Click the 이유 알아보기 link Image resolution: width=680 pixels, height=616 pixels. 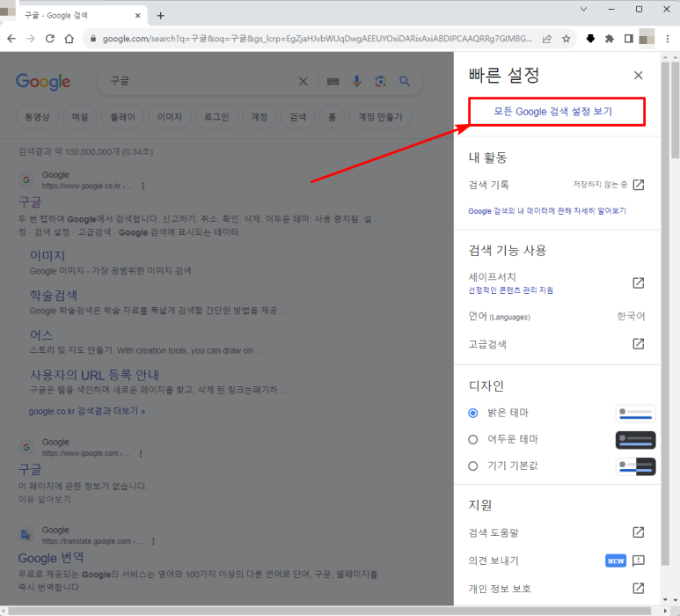(x=44, y=499)
